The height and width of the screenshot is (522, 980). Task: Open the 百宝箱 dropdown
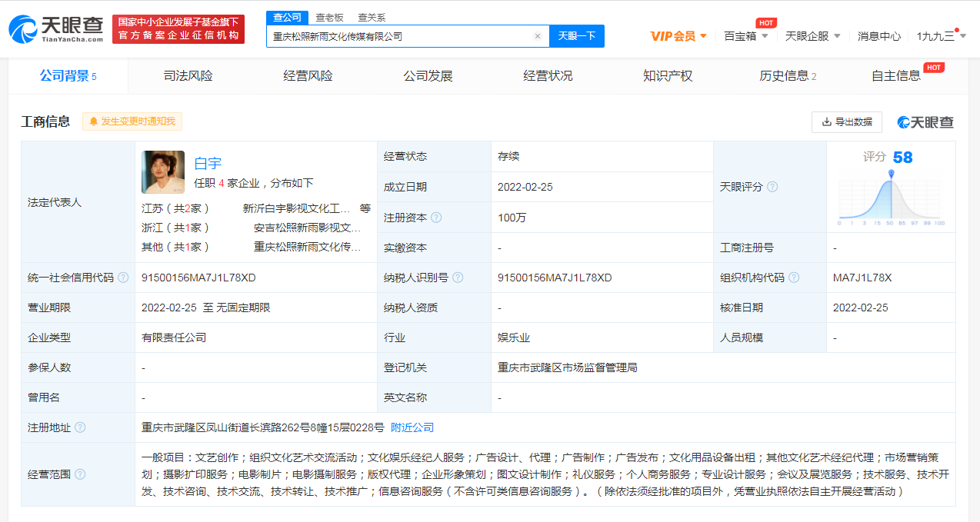tap(745, 36)
